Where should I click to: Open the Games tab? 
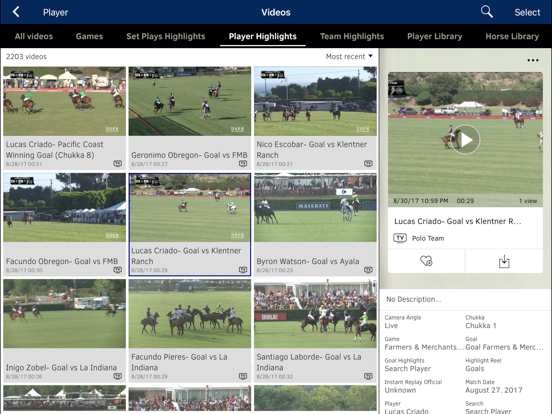89,36
